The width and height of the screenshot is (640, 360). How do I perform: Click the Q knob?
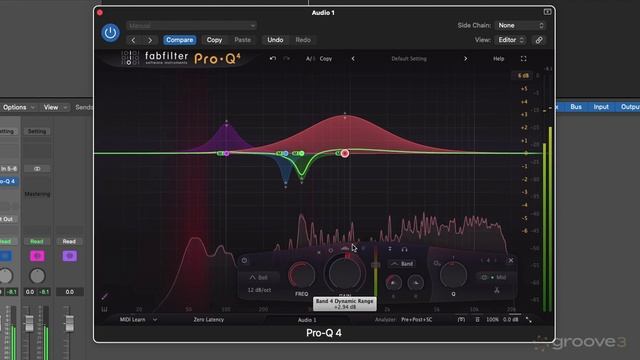[453, 275]
